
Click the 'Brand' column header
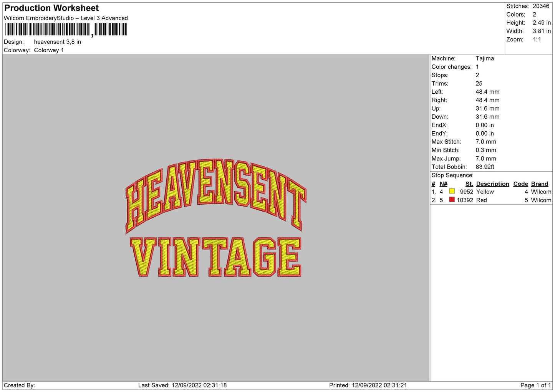[x=540, y=184]
